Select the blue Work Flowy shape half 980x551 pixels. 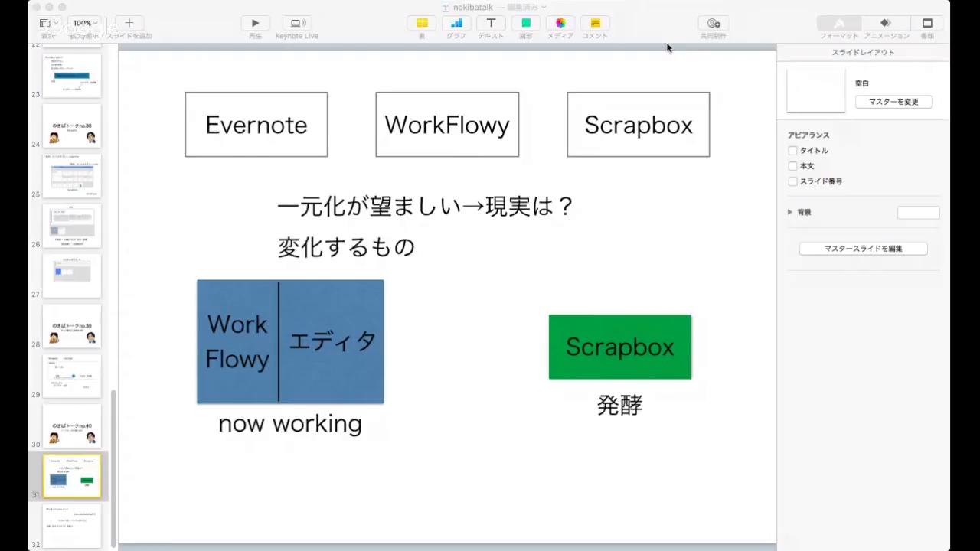pos(237,341)
